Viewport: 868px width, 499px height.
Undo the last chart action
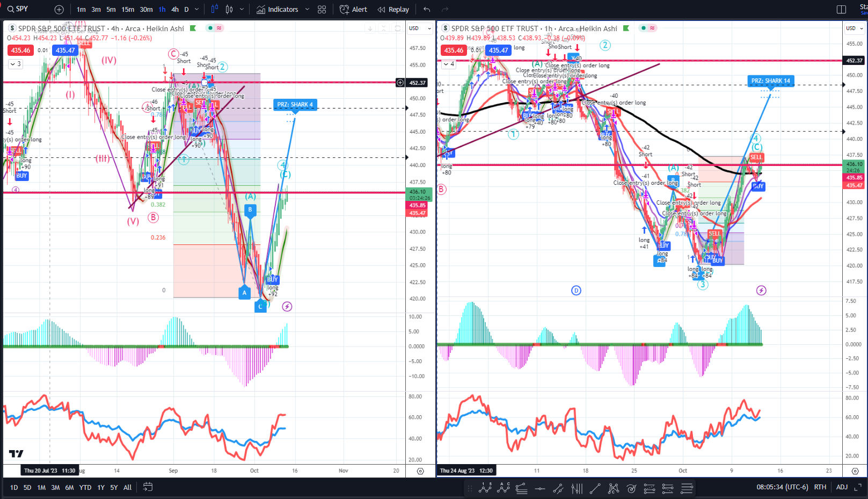click(x=427, y=10)
